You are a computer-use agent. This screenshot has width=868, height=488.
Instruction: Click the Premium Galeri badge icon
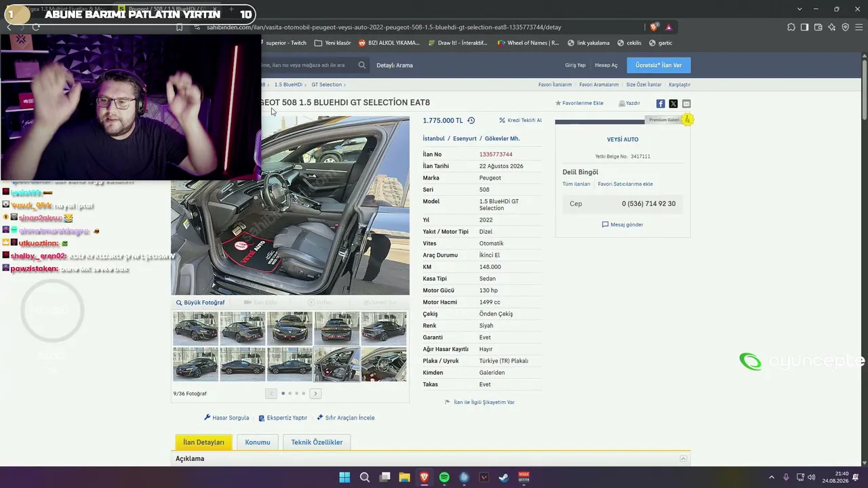687,120
